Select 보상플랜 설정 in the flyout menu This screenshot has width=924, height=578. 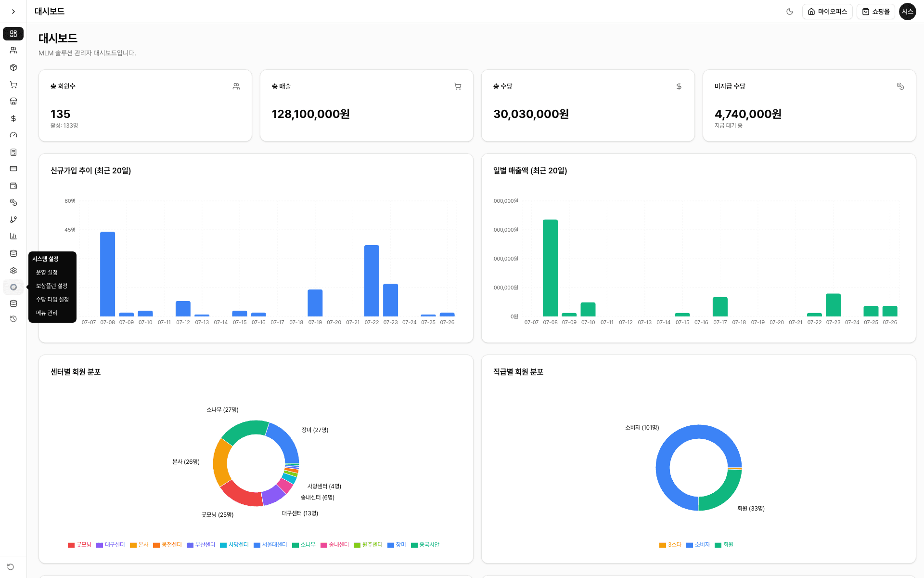click(x=51, y=286)
